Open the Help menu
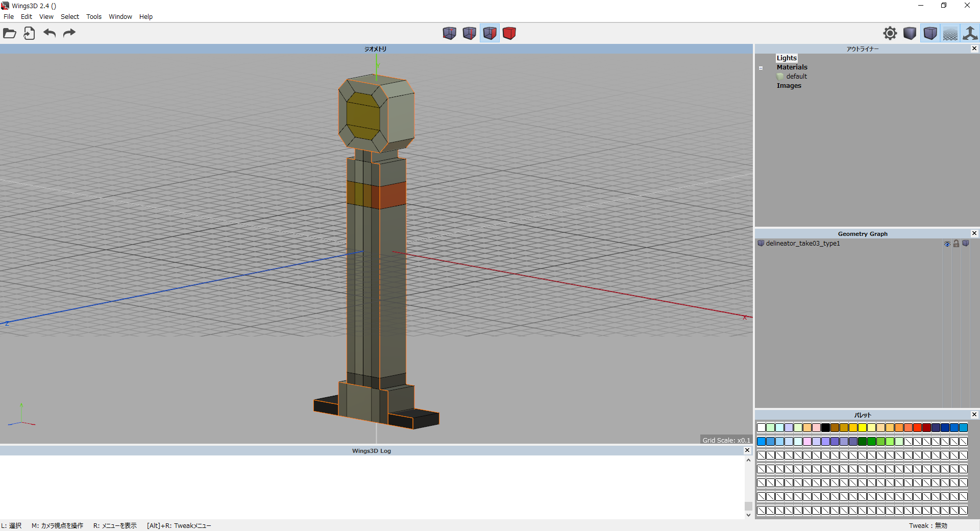 tap(146, 17)
